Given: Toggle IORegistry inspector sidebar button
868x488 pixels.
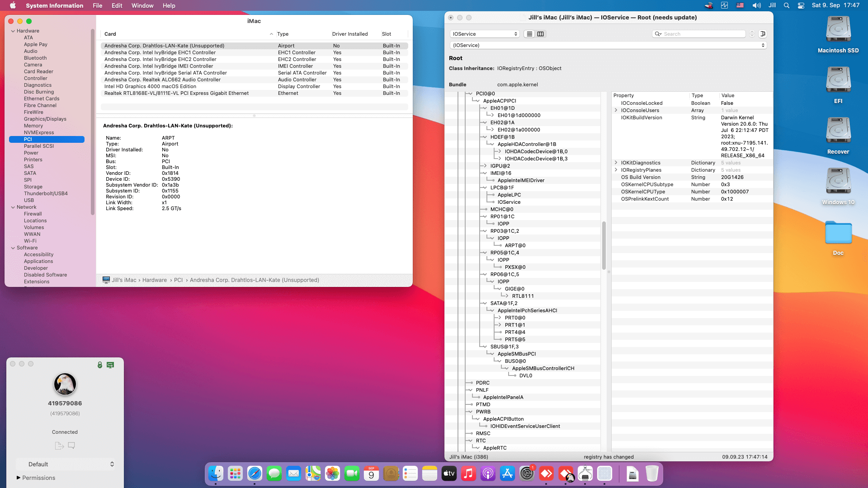Looking at the screenshot, I should click(763, 34).
